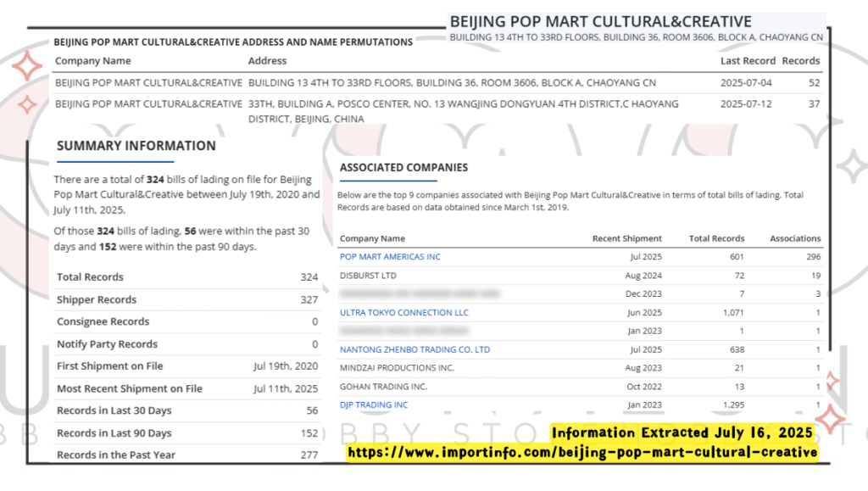Click the ASSOCIATED COMPANIES heading
Image resolution: width=868 pixels, height=491 pixels.
pos(403,168)
